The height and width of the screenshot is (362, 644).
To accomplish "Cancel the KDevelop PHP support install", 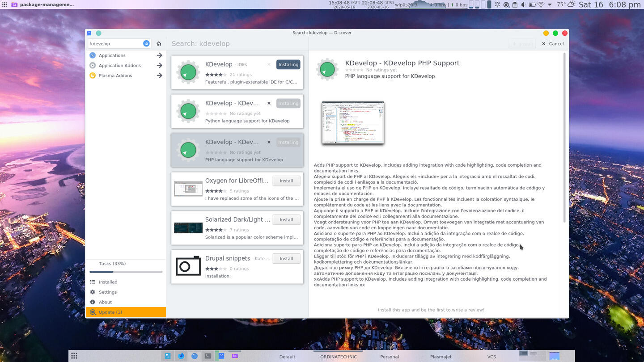I will coord(269,142).
